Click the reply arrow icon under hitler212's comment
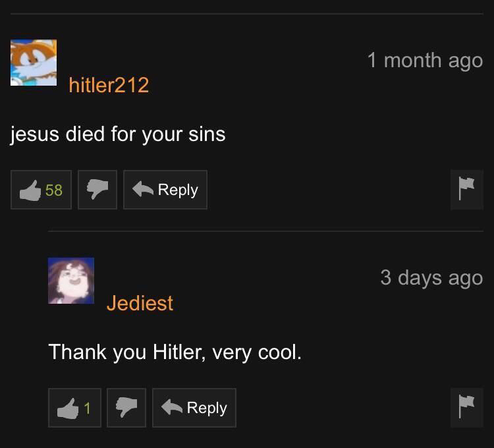Image resolution: width=494 pixels, height=448 pixels. [143, 189]
